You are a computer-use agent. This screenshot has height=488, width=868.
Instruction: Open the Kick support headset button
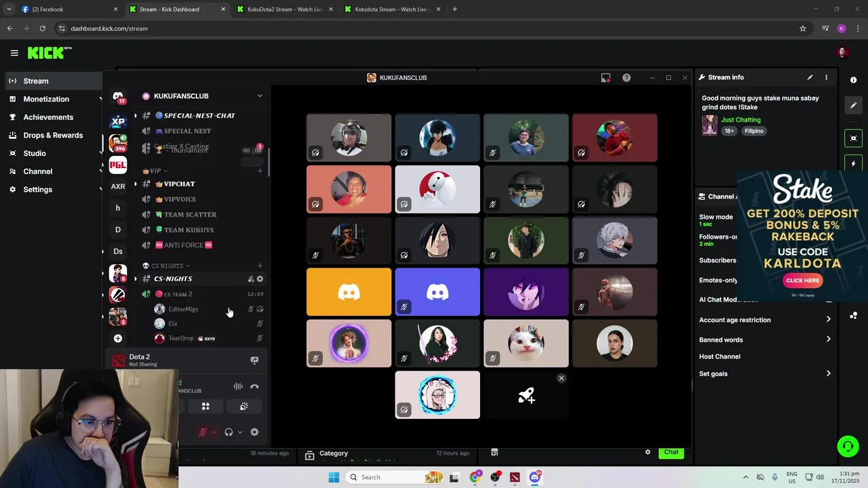tap(848, 446)
